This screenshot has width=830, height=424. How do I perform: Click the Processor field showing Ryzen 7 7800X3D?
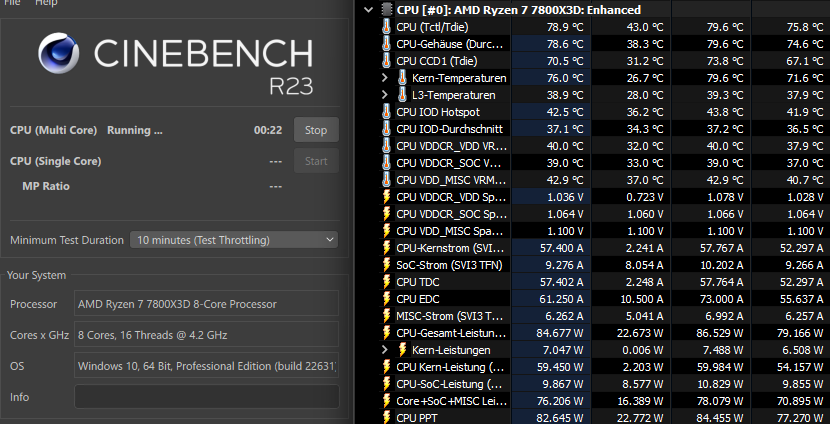point(206,303)
